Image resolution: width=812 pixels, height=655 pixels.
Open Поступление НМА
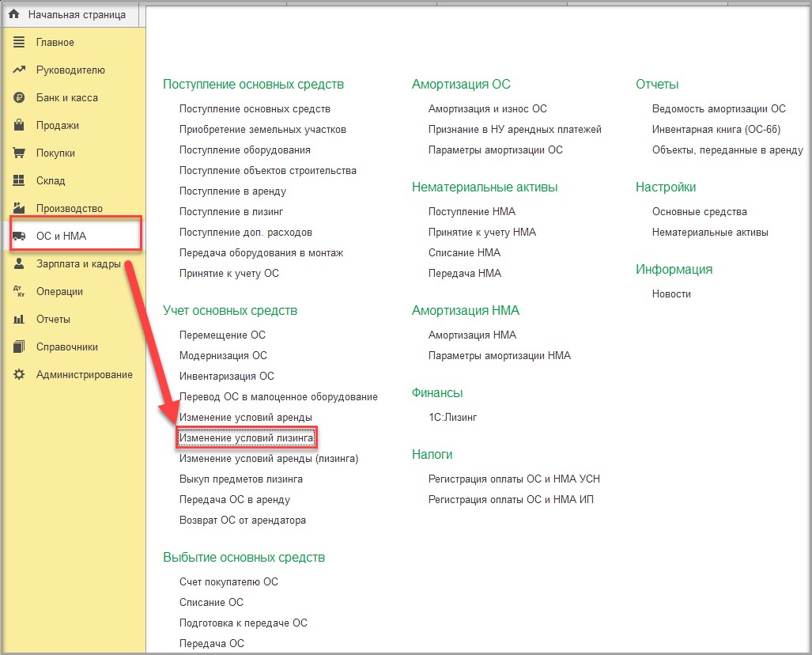pyautogui.click(x=472, y=211)
